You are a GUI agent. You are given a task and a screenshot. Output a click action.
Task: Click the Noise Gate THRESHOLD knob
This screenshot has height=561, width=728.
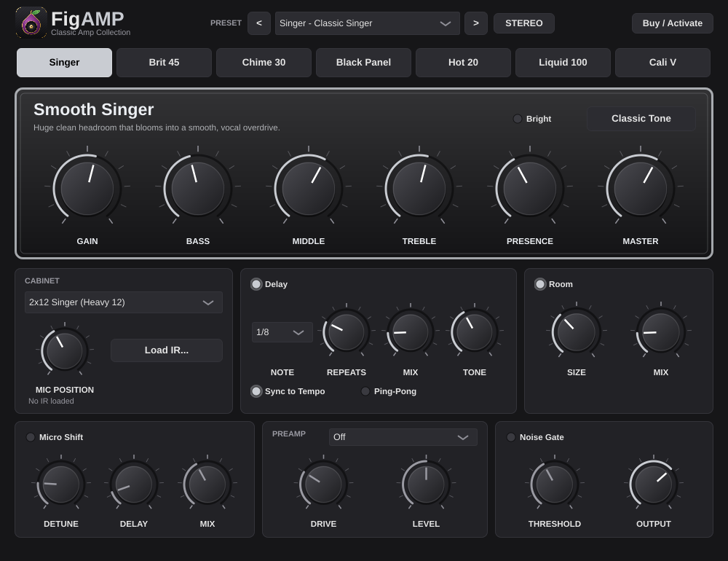tap(554, 484)
